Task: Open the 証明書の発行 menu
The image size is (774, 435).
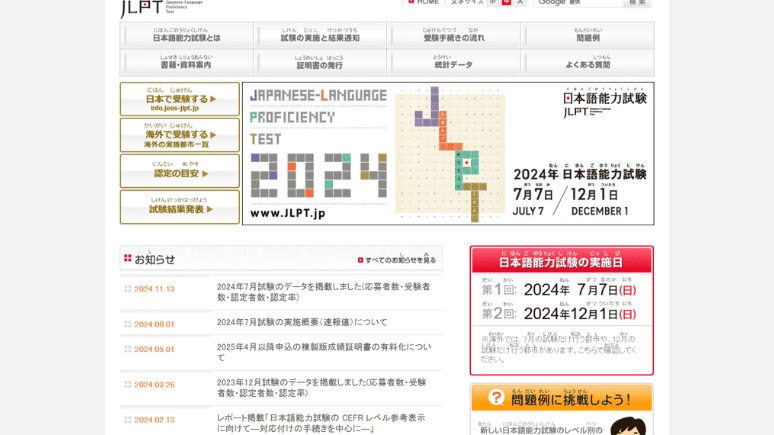Action: pos(320,62)
